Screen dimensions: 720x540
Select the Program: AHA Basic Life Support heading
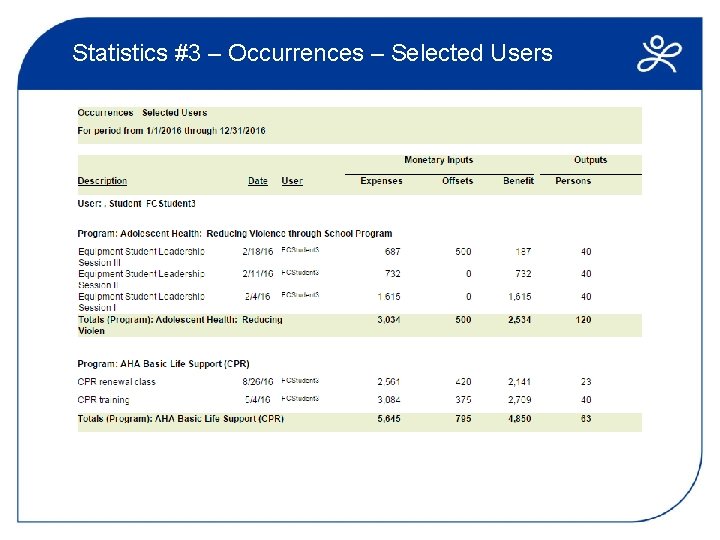point(163,364)
